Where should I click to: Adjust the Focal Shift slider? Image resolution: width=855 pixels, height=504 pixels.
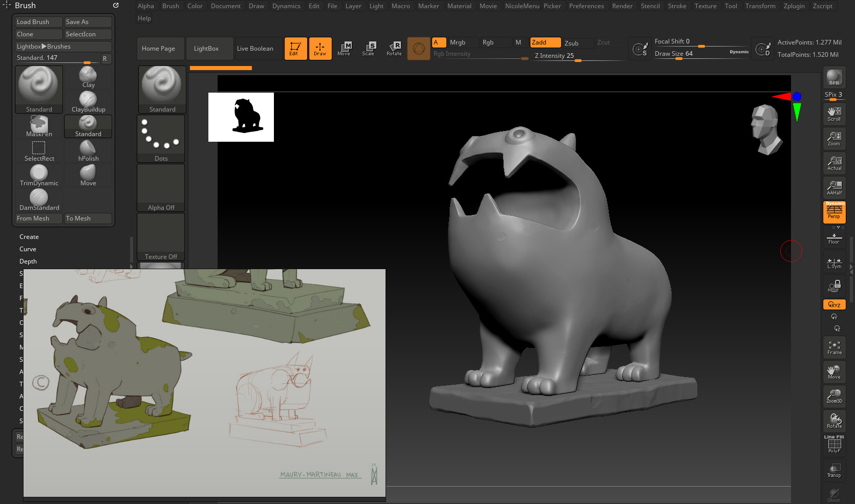click(x=701, y=41)
